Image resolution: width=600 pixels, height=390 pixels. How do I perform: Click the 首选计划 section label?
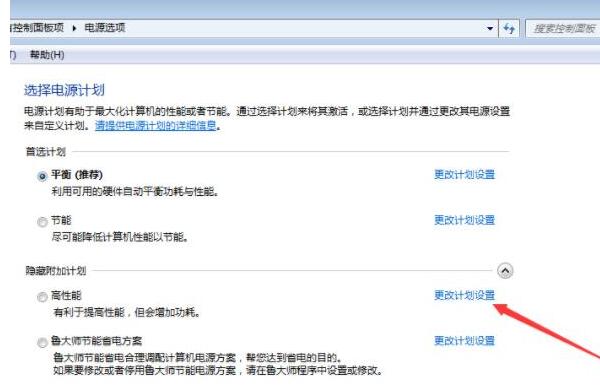(46, 152)
